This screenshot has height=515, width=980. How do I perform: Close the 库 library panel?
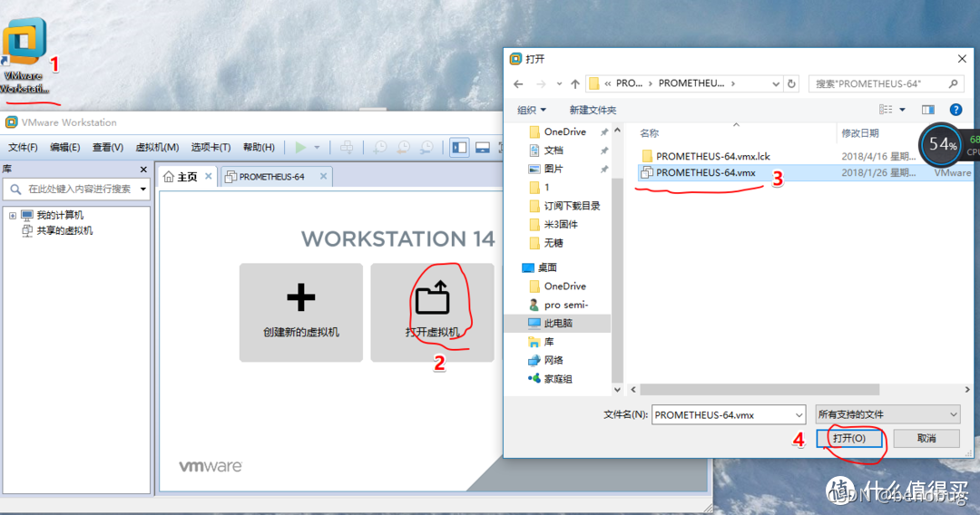pos(143,170)
